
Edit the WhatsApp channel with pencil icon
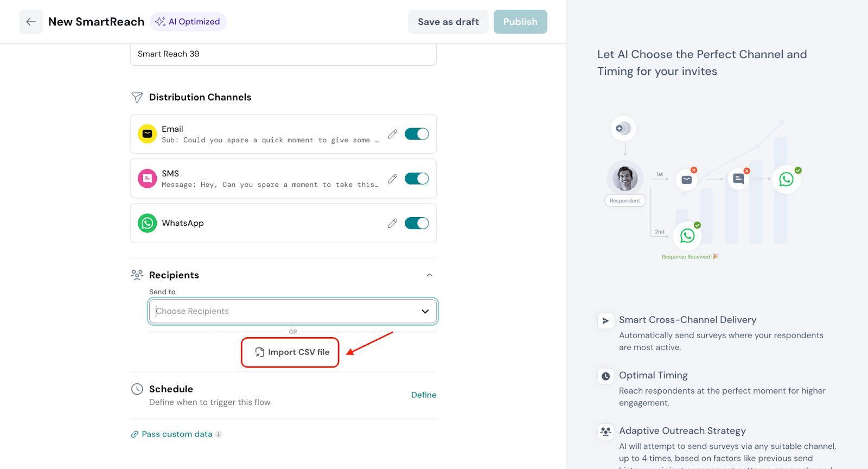coord(392,223)
